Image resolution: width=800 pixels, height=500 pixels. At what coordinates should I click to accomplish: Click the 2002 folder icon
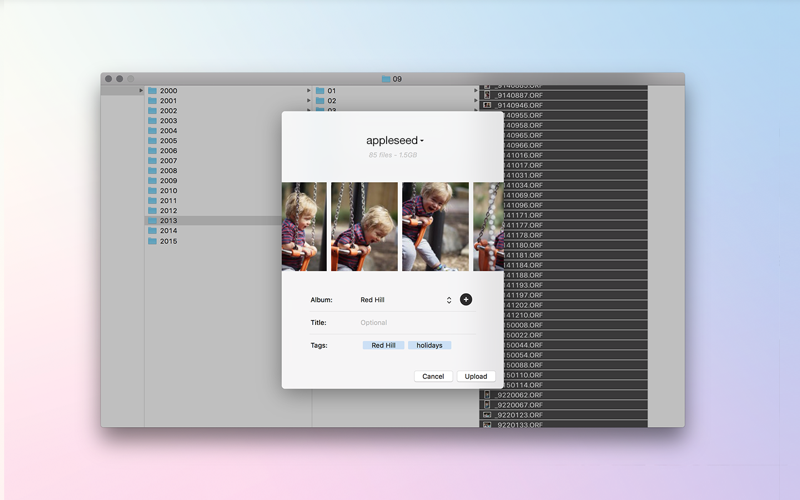click(152, 111)
